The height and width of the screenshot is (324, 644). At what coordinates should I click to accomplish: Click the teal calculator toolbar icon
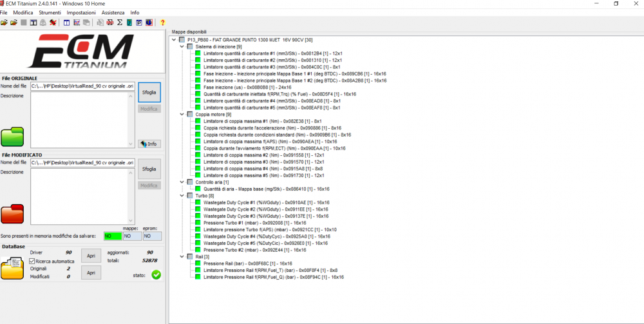point(129,22)
